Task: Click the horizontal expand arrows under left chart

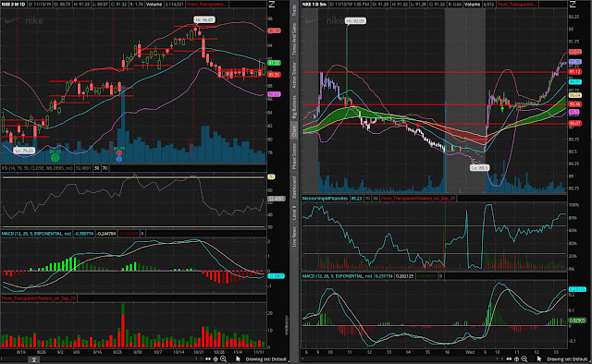Action: click(x=207, y=358)
